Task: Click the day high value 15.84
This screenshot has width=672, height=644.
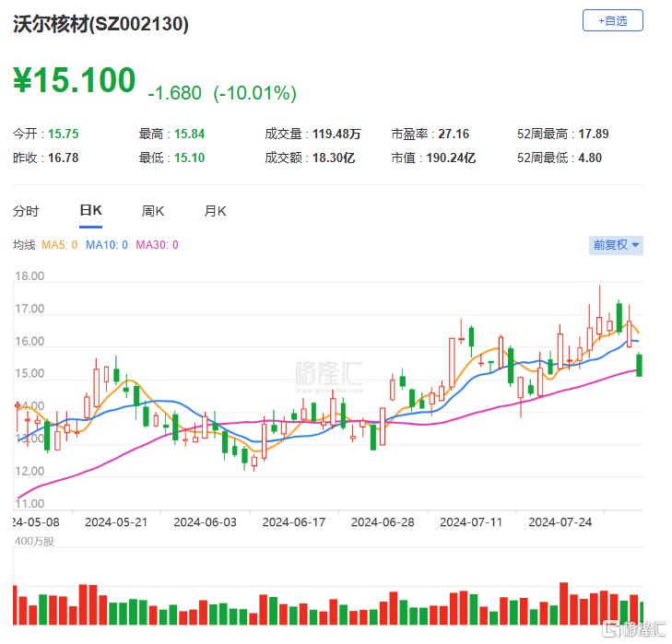Action: tap(189, 134)
